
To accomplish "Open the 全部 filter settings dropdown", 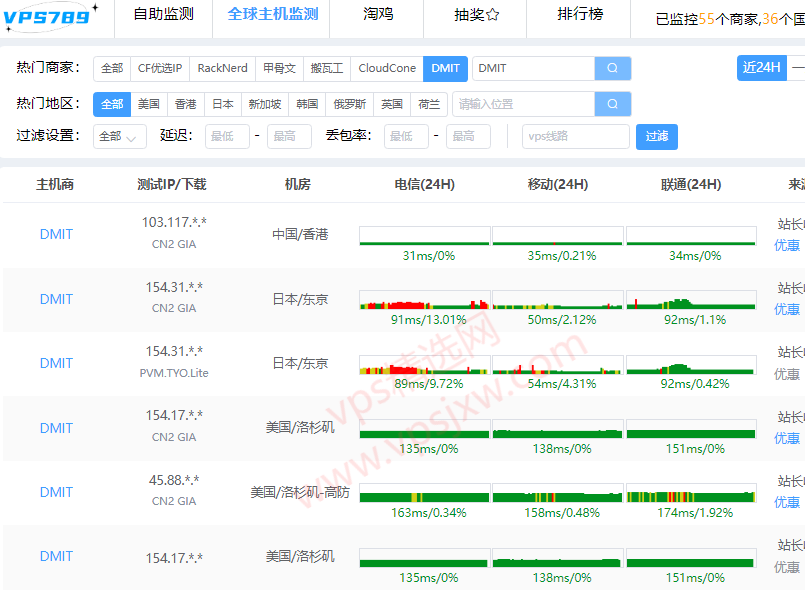I will coord(120,137).
